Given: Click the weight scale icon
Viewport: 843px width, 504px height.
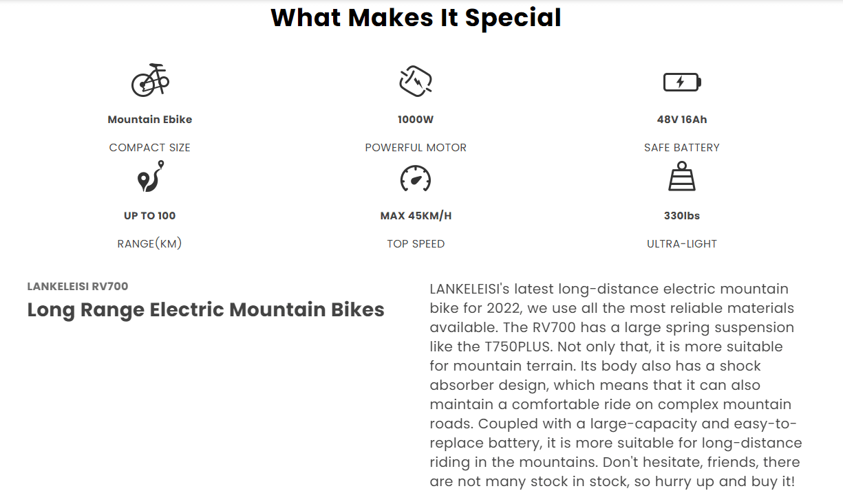Looking at the screenshot, I should 682,177.
